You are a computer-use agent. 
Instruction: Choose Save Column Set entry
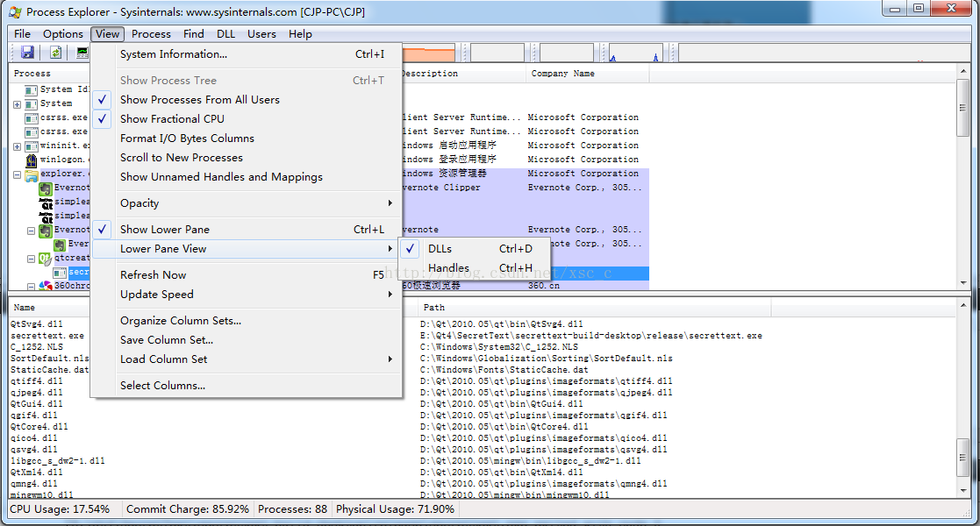247,340
